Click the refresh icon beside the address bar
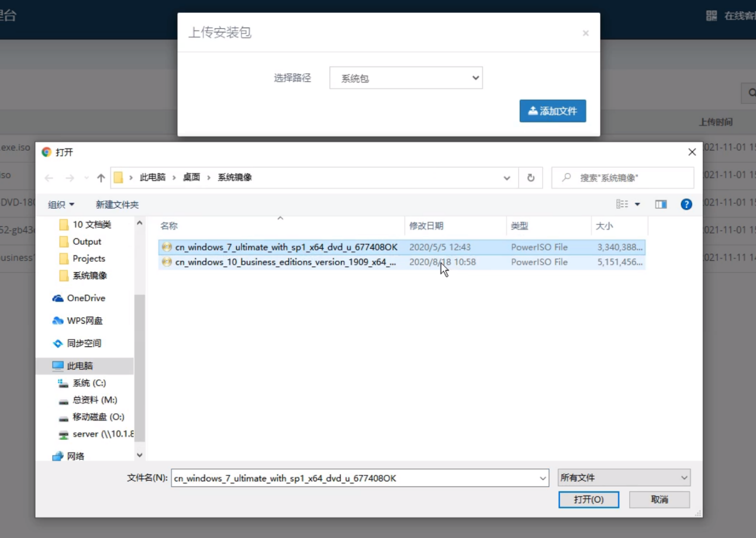This screenshot has width=756, height=538. (x=530, y=178)
